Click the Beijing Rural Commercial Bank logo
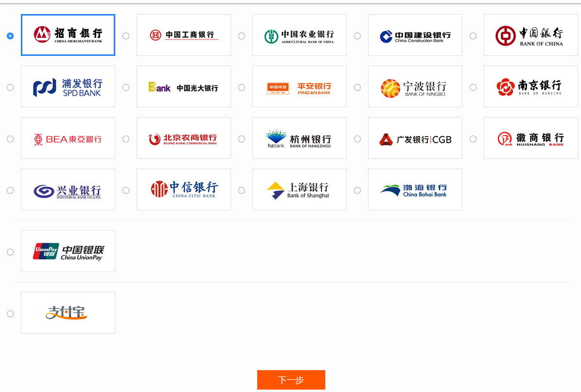 (x=184, y=138)
